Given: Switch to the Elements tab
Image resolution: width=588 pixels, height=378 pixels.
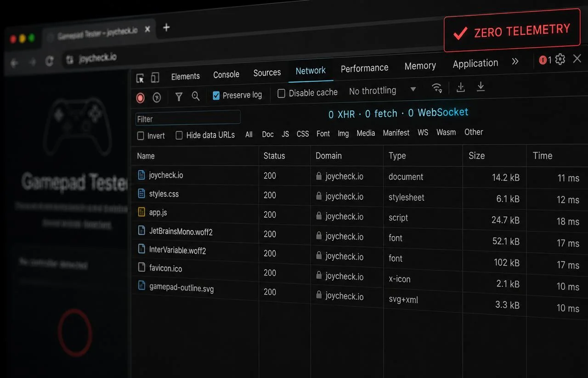Looking at the screenshot, I should (186, 76).
